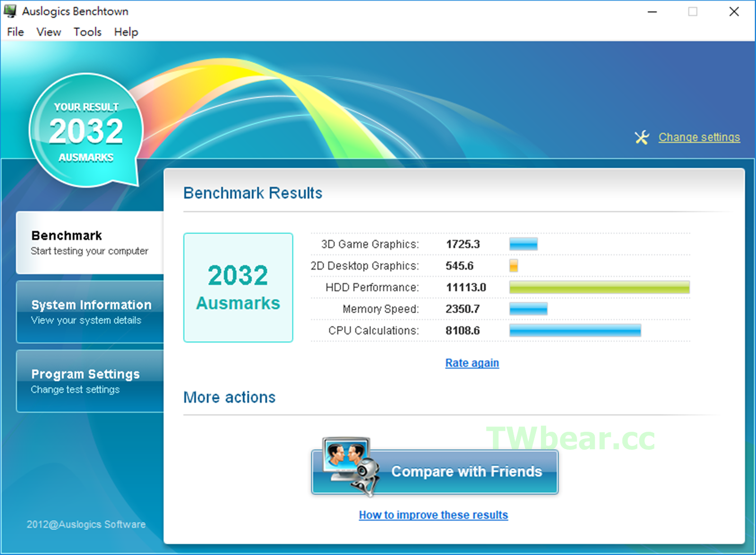Click the 2350.7 score value
This screenshot has height=555, width=756.
463,309
